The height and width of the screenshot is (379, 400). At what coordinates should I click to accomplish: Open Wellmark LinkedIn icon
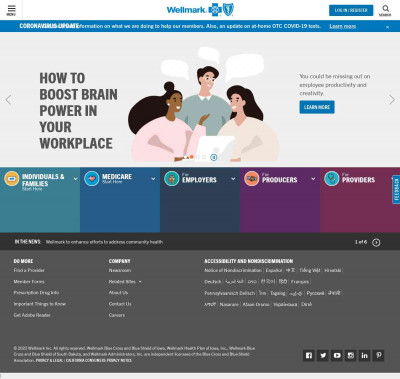coord(365,355)
